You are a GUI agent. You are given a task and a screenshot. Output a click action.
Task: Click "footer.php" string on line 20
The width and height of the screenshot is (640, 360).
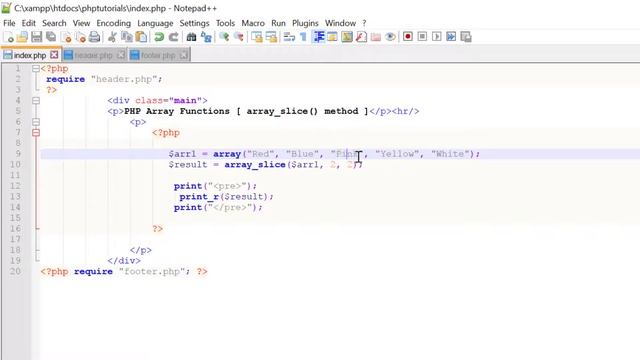point(152,271)
